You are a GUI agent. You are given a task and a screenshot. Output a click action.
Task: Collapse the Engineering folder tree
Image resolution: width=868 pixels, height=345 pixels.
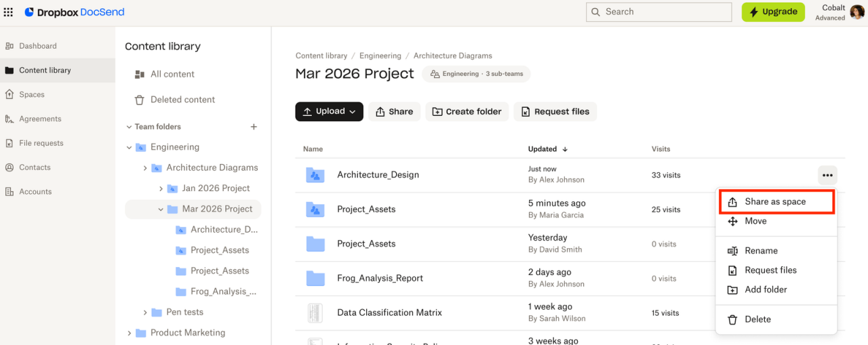tap(130, 147)
